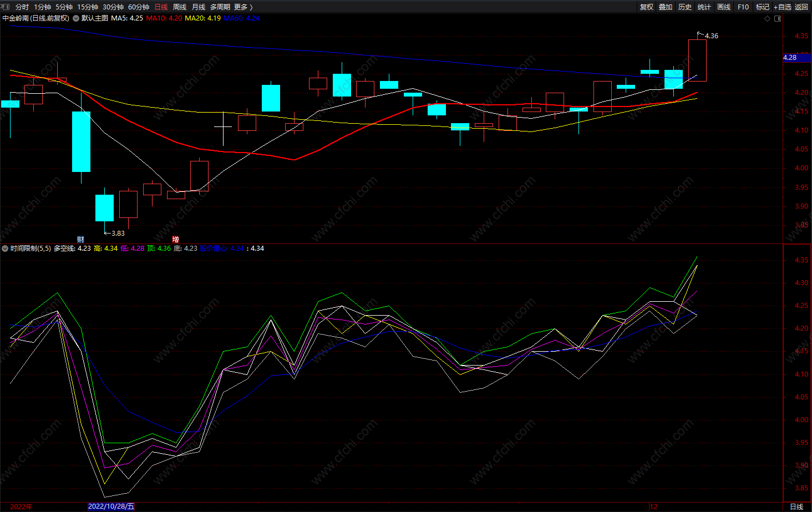Click stock title 中金岭南(日线.前复权)
The image size is (812, 512).
point(36,18)
